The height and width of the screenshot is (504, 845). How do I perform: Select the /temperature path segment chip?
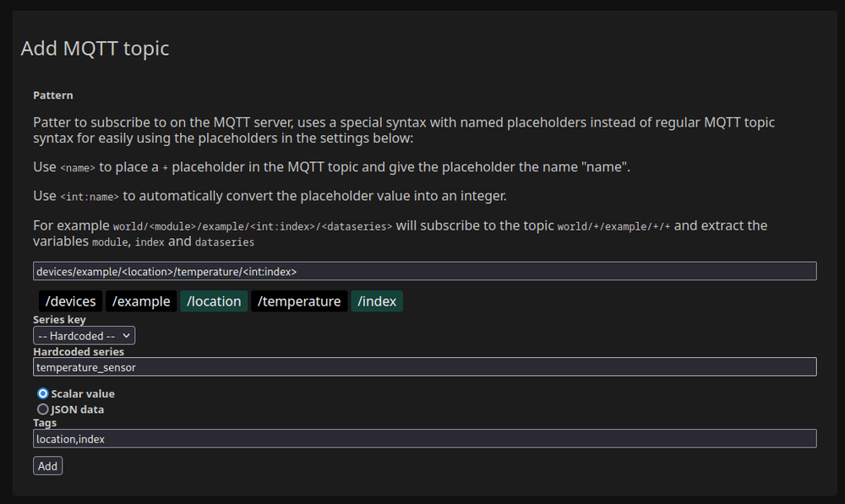[x=299, y=301]
